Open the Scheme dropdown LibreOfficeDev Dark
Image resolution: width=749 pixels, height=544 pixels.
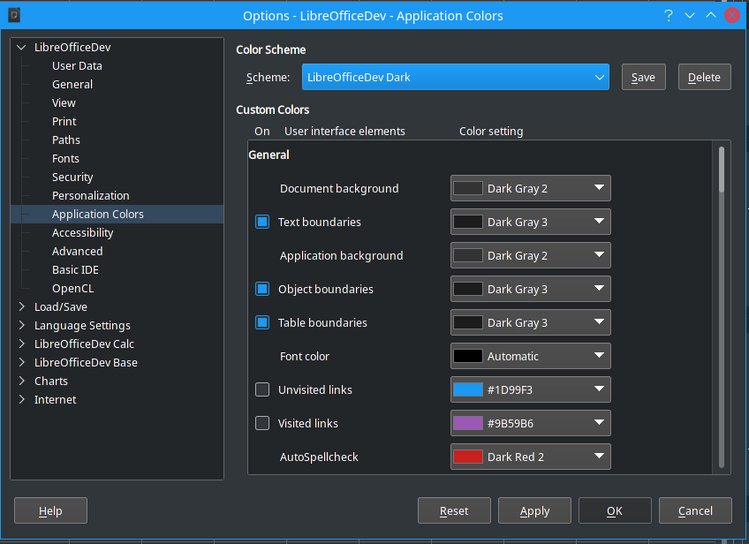455,77
